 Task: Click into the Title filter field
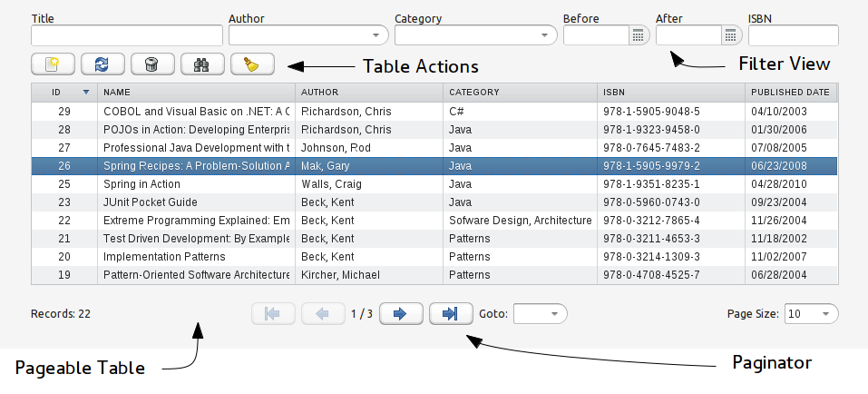point(127,35)
